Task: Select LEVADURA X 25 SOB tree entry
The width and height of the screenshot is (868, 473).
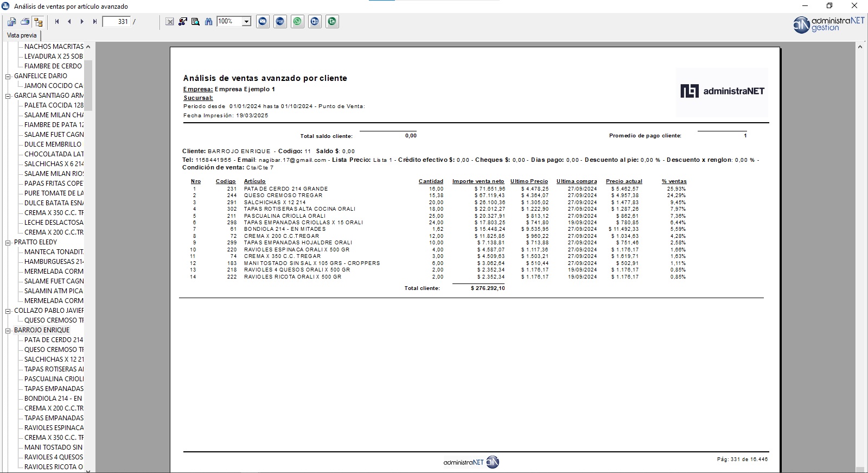Action: 54,56
